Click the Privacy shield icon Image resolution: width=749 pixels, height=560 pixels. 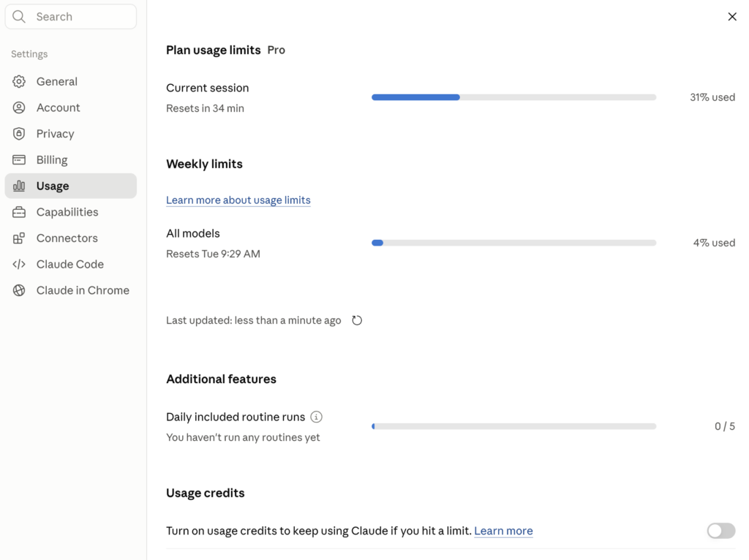19,134
